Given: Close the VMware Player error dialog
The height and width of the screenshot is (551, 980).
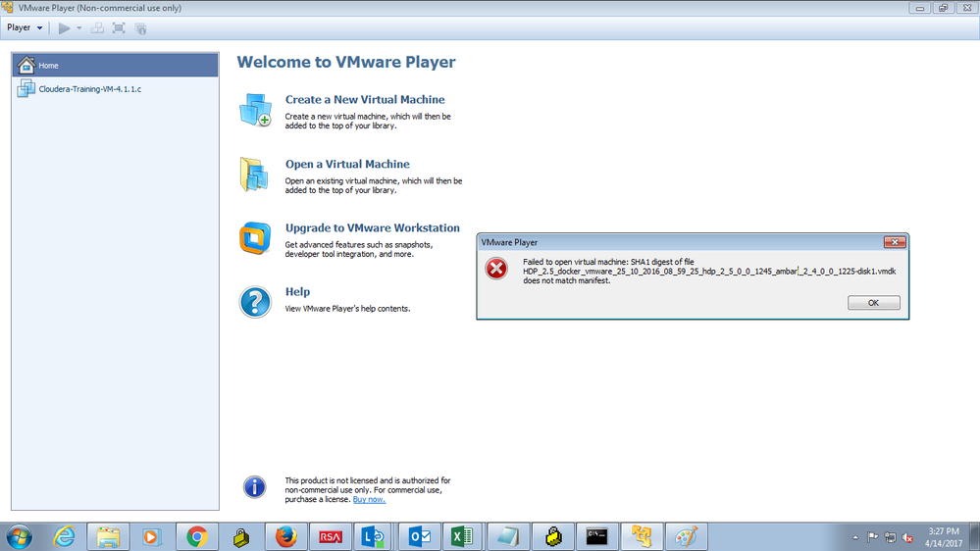Looking at the screenshot, I should tap(895, 242).
